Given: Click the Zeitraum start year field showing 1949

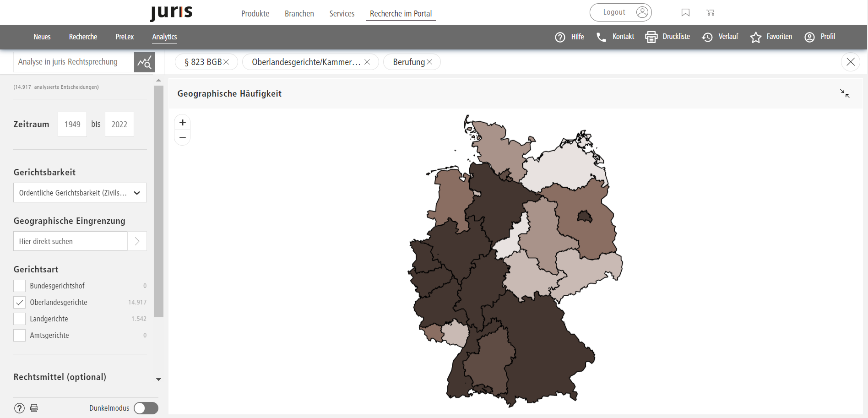Looking at the screenshot, I should click(72, 124).
